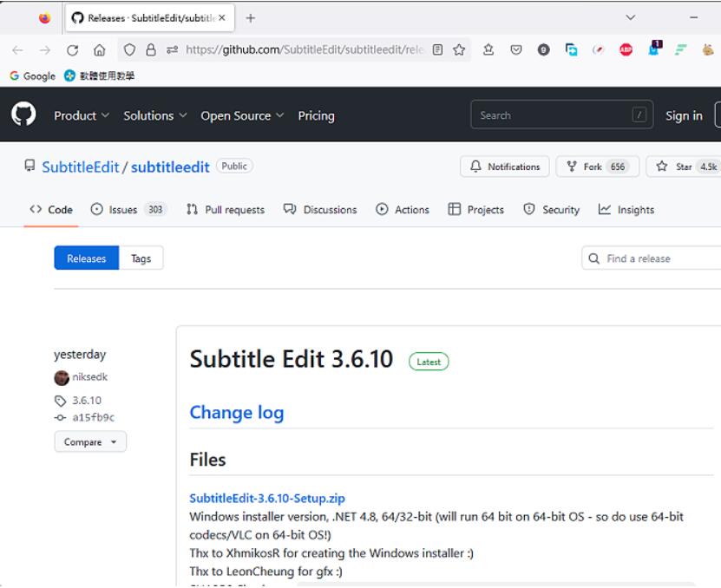Viewport: 721px width, 588px height.
Task: Open the list all tabs chevron
Action: click(x=631, y=17)
